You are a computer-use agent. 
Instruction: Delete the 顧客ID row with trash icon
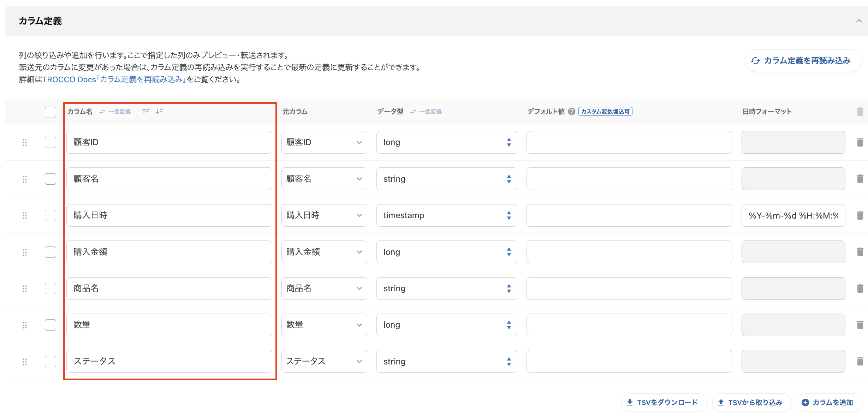[x=860, y=142]
